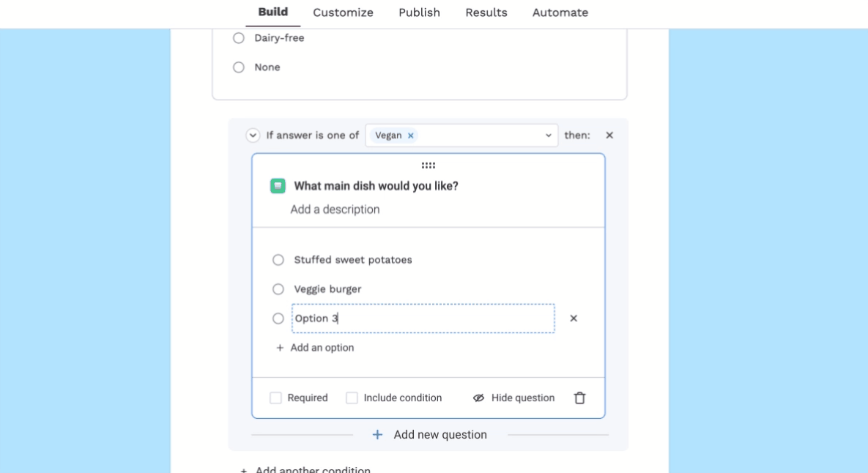Enable the Required checkbox
Viewport: 868px width, 473px height.
click(275, 398)
